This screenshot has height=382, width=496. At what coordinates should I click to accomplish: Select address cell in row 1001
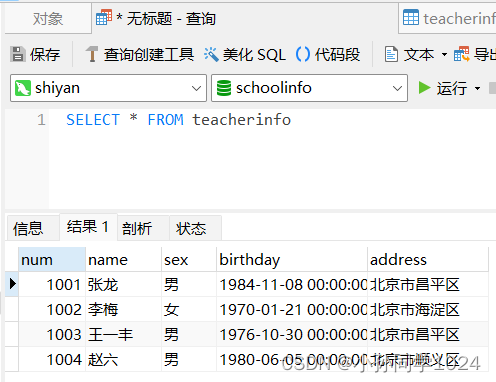click(x=428, y=285)
